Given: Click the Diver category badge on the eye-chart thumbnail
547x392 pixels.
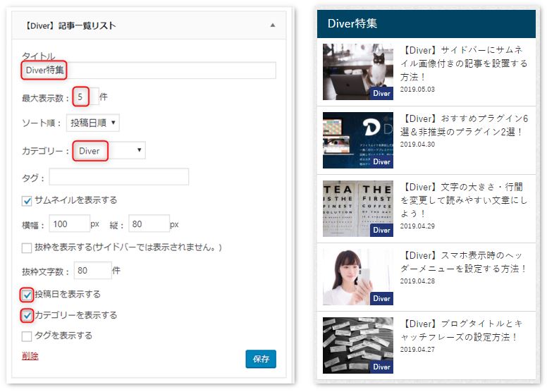Looking at the screenshot, I should pyautogui.click(x=381, y=230).
